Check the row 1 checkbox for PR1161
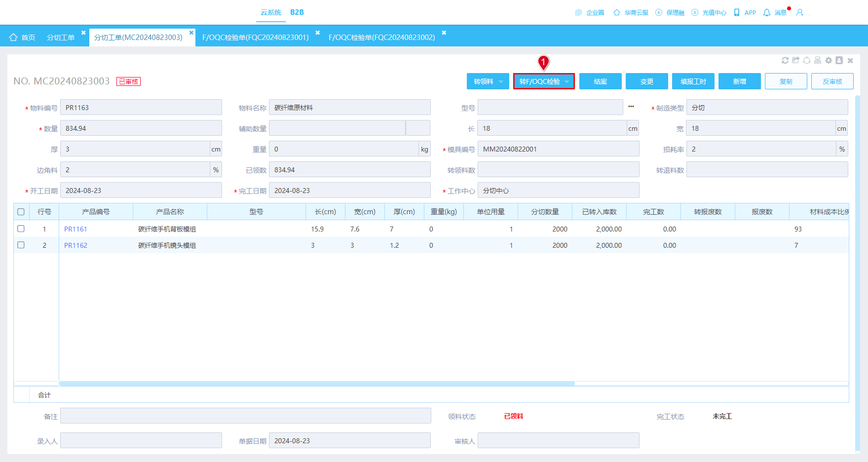Image resolution: width=868 pixels, height=462 pixels. (21, 229)
